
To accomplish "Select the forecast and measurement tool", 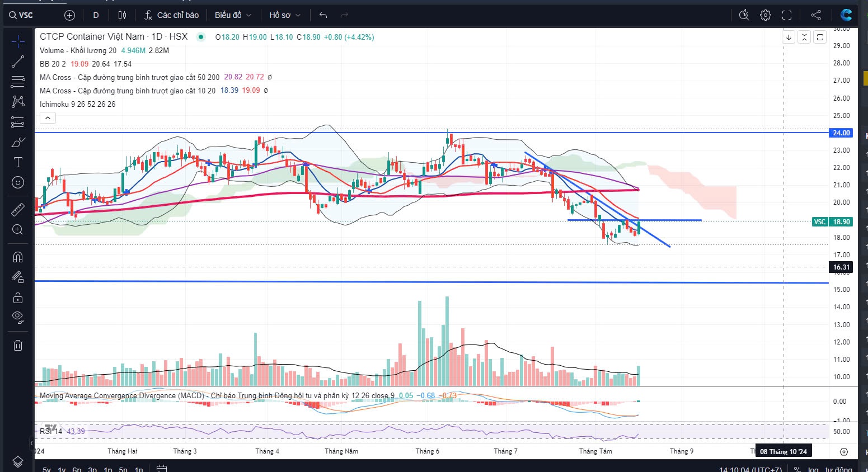I will (x=18, y=122).
